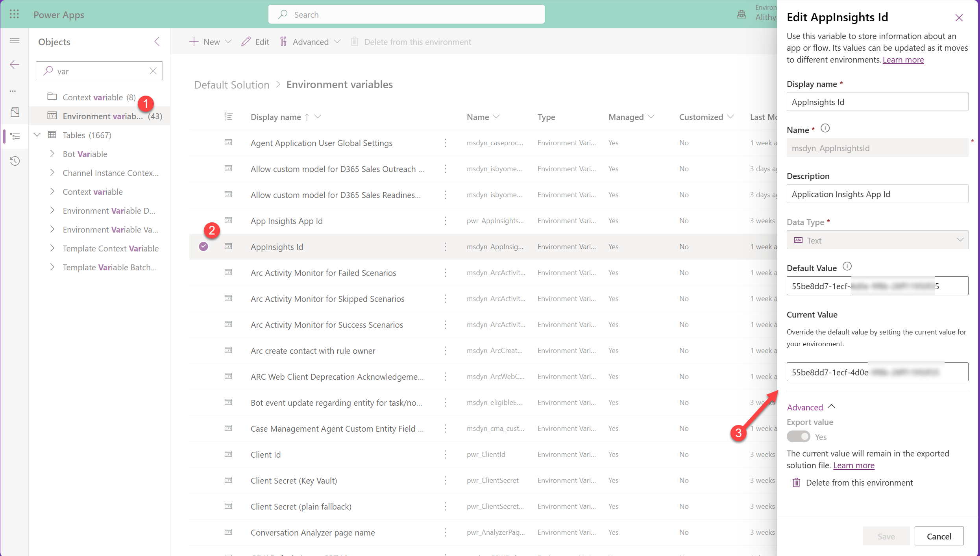980x556 pixels.
Task: Click the Description input field
Action: pyautogui.click(x=877, y=194)
